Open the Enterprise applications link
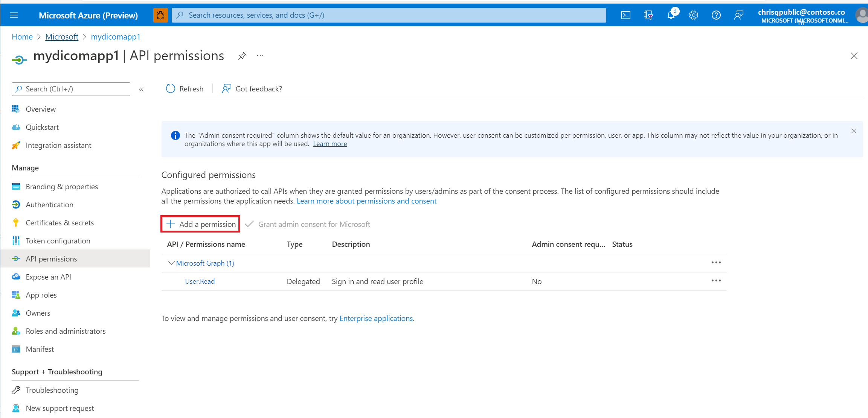The width and height of the screenshot is (868, 418). coord(376,318)
